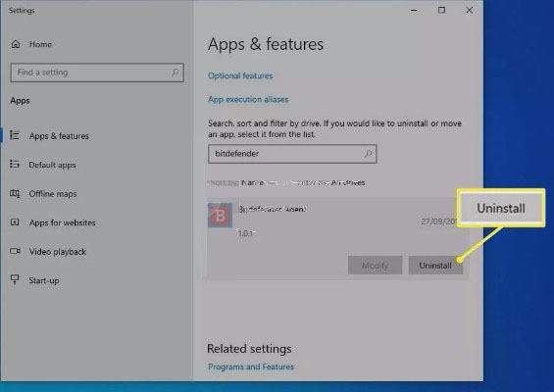Click the Modify button
This screenshot has width=554, height=392.
(375, 266)
